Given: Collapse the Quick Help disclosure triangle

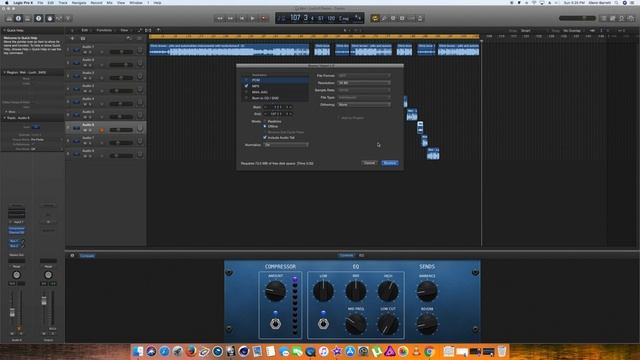Looking at the screenshot, I should click(4, 30).
